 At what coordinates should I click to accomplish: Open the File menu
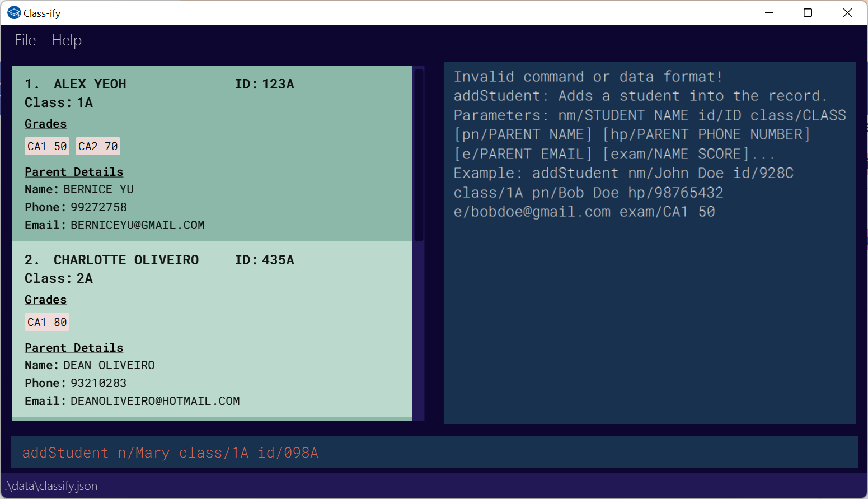pos(25,40)
